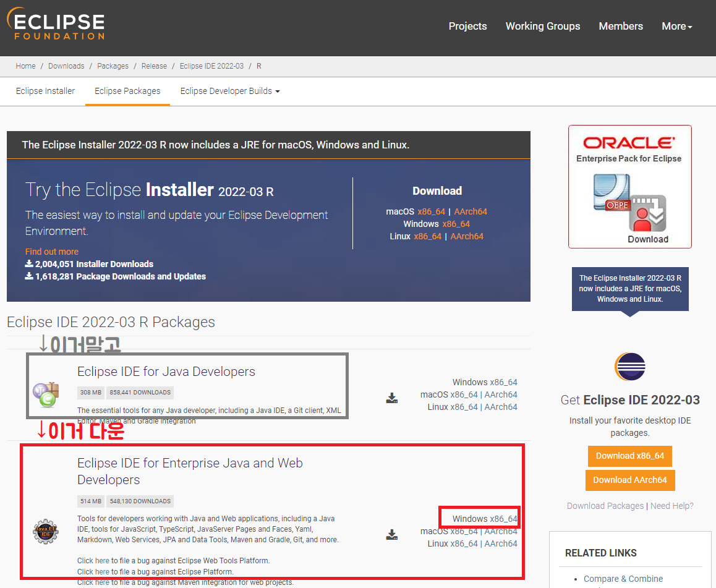716x588 pixels.
Task: Open the Oracle Enterprise Pack download banner
Action: (x=629, y=187)
